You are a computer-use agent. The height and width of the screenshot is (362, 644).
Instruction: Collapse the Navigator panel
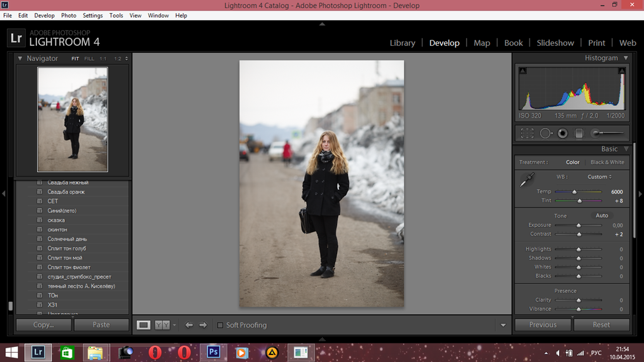point(19,58)
